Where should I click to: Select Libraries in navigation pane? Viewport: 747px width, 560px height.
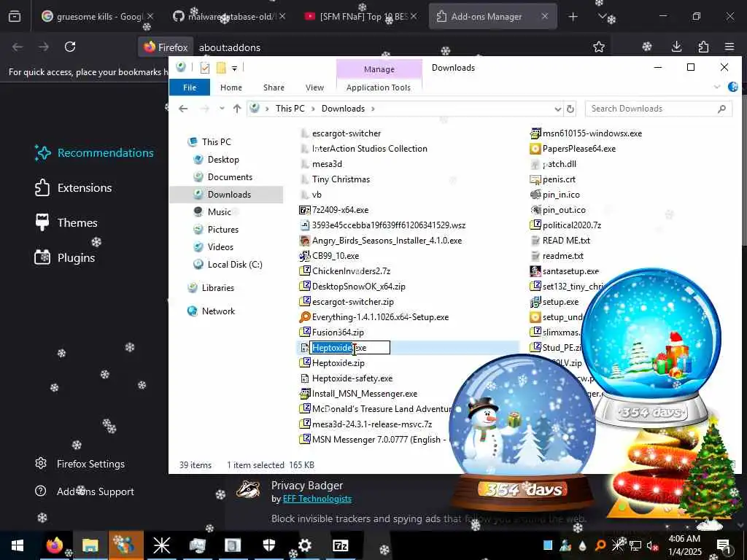(x=217, y=288)
